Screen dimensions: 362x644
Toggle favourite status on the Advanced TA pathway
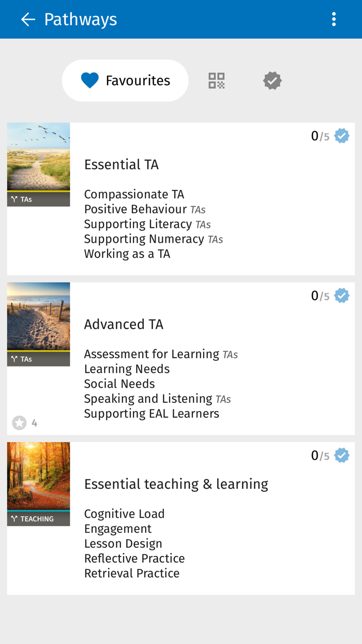pyautogui.click(x=20, y=422)
